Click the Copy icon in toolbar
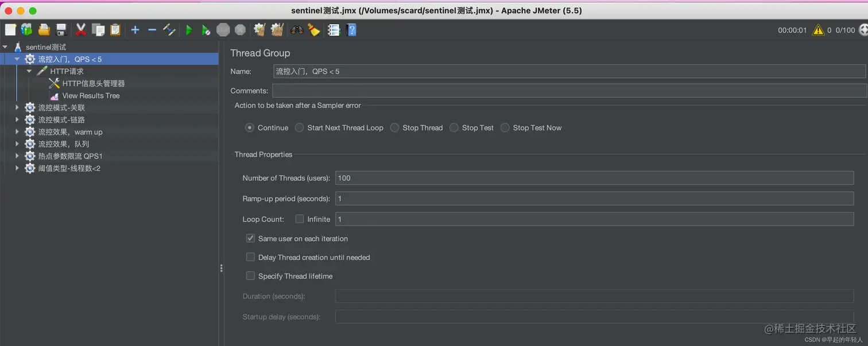868x346 pixels. (98, 30)
